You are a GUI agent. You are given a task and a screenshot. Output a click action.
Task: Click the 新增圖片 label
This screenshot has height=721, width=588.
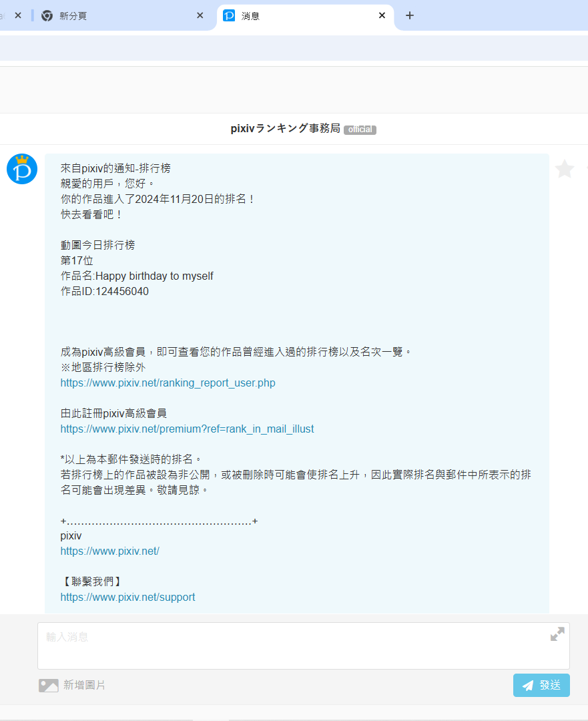tap(84, 685)
